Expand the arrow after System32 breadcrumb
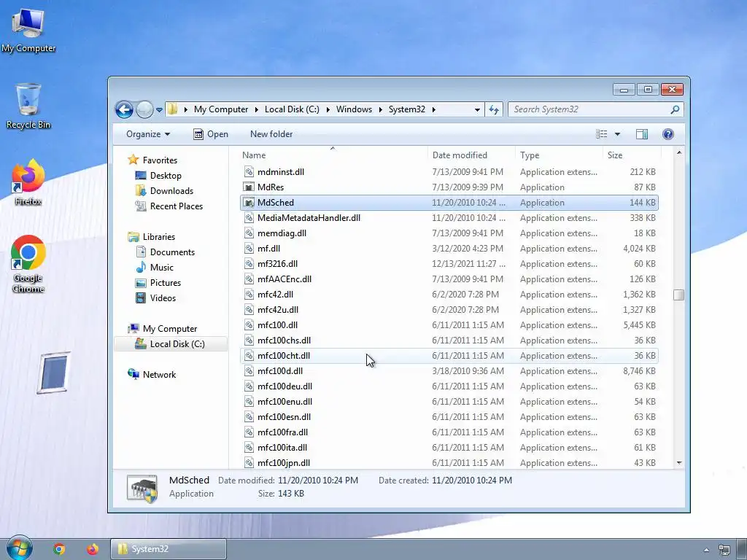 point(433,109)
